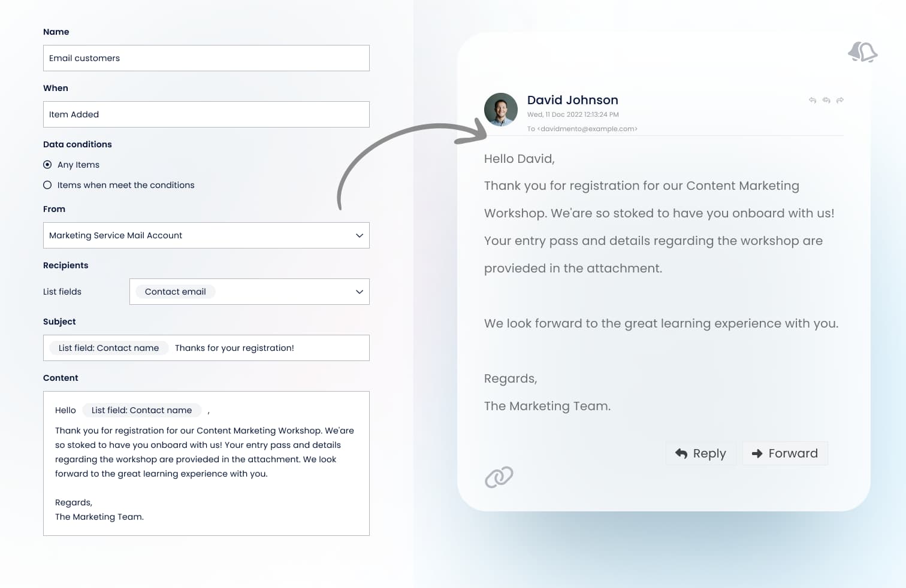The image size is (906, 588).
Task: Click the small reply-all arrows icon
Action: 826,100
